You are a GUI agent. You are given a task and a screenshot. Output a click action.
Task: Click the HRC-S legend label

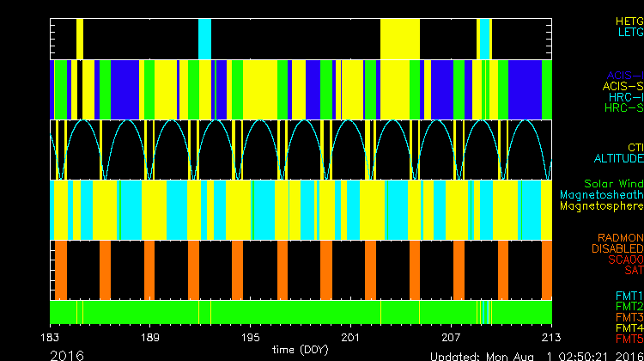point(623,108)
